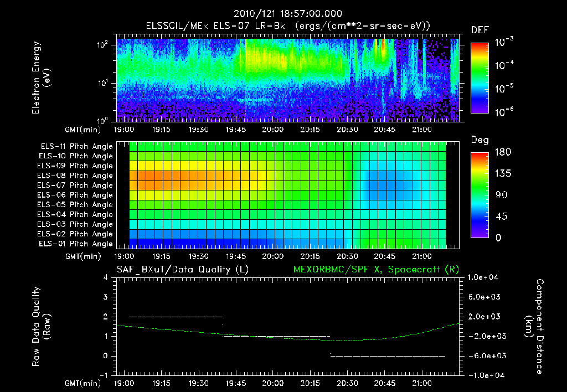Click the 90 value on Deg scale
Image resolution: width=567 pixels, height=392 pixels.
[x=501, y=195]
